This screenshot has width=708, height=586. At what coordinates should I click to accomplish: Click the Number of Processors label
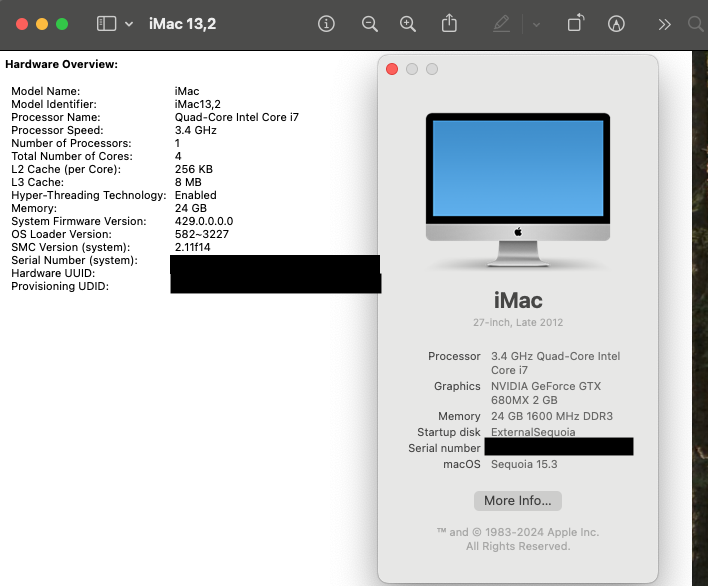(x=71, y=143)
